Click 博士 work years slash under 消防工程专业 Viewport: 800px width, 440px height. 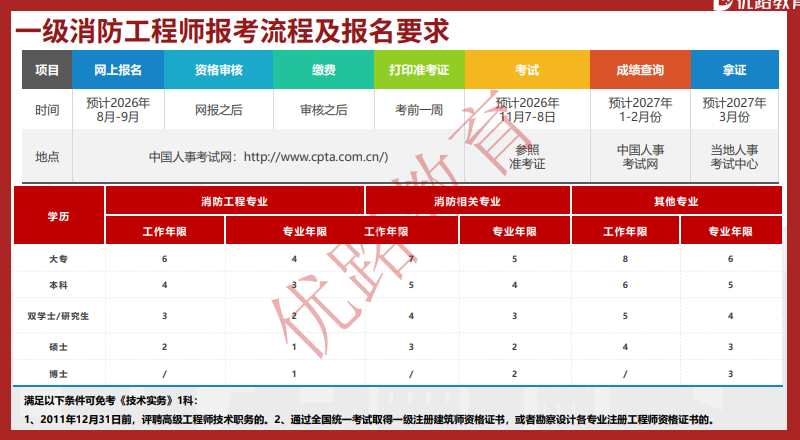click(x=164, y=374)
